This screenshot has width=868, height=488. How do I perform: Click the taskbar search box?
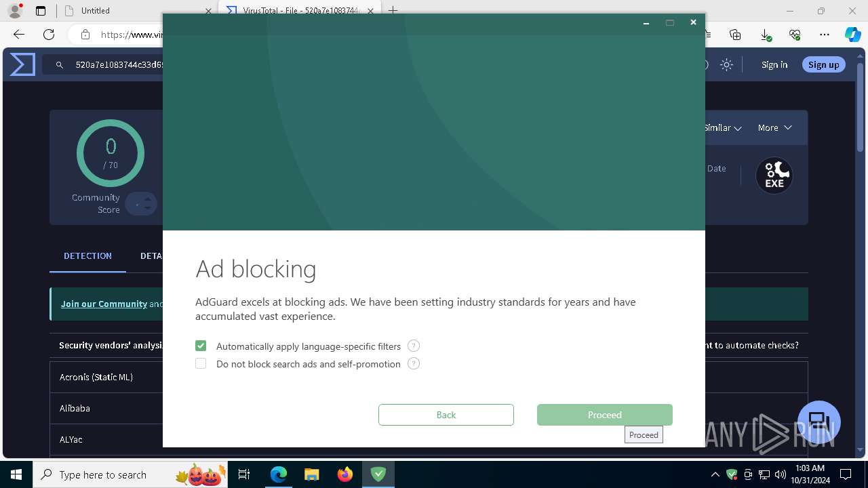(x=131, y=474)
